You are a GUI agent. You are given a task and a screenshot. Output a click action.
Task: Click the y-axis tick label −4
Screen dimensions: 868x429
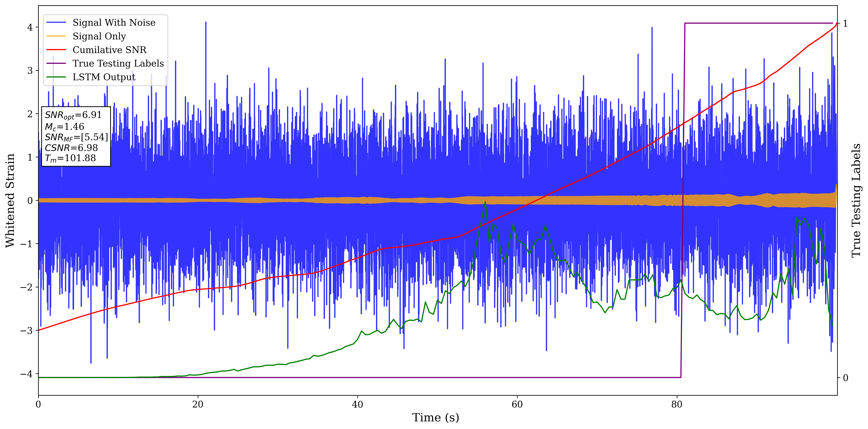[27, 374]
